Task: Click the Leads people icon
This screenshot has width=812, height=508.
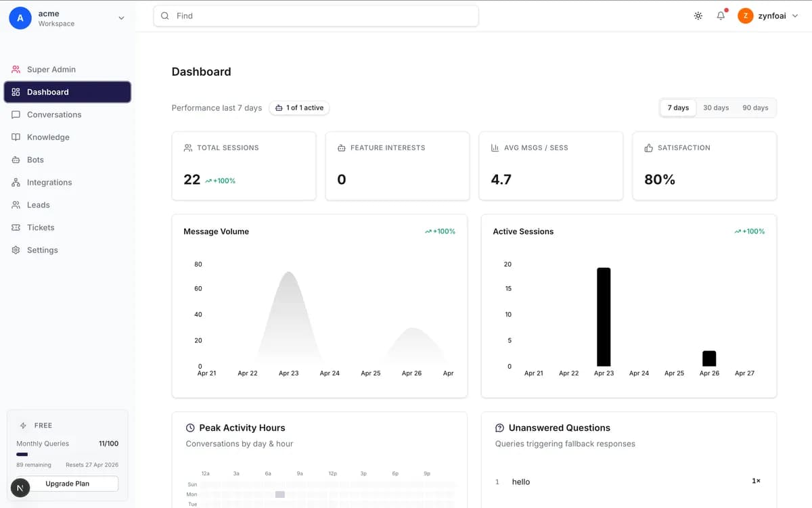Action: click(x=16, y=205)
